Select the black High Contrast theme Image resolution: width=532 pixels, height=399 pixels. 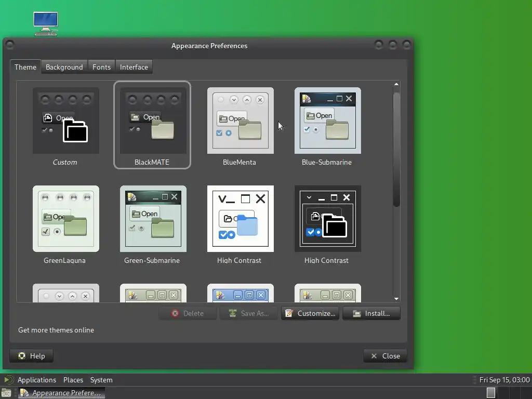click(x=328, y=219)
